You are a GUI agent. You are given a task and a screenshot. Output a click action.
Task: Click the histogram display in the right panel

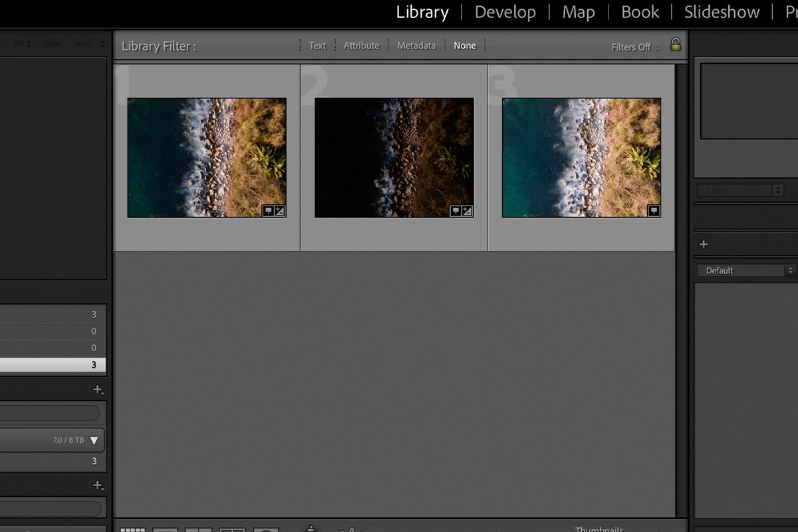pos(749,101)
